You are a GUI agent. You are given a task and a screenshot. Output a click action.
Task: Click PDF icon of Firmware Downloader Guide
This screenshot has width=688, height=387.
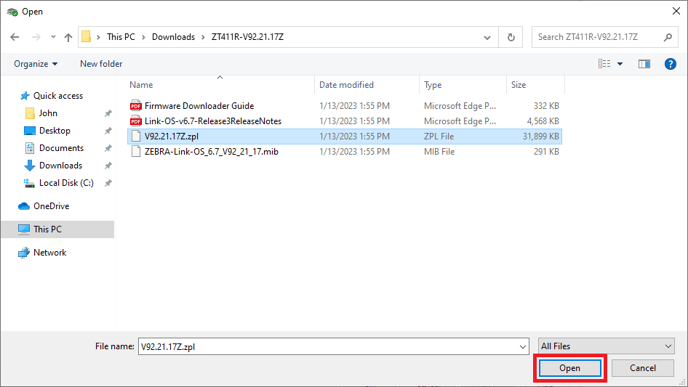136,106
